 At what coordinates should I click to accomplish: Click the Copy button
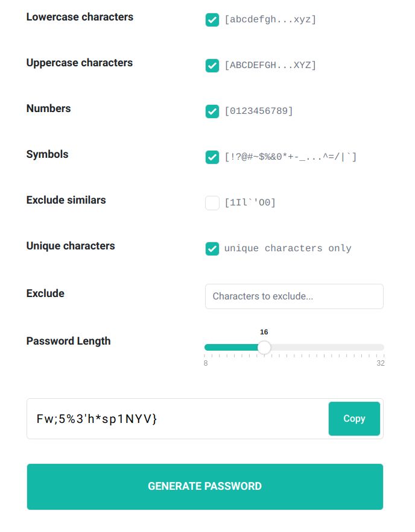(x=354, y=418)
